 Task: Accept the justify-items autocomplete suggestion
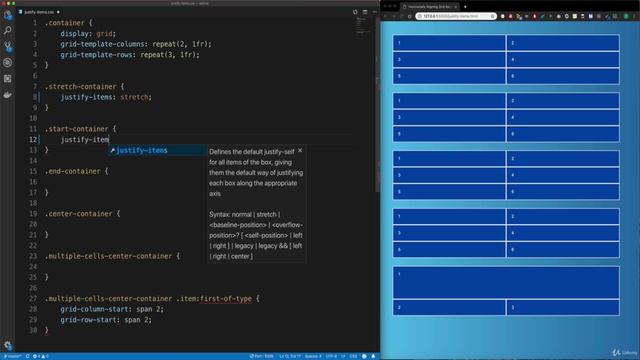point(158,150)
